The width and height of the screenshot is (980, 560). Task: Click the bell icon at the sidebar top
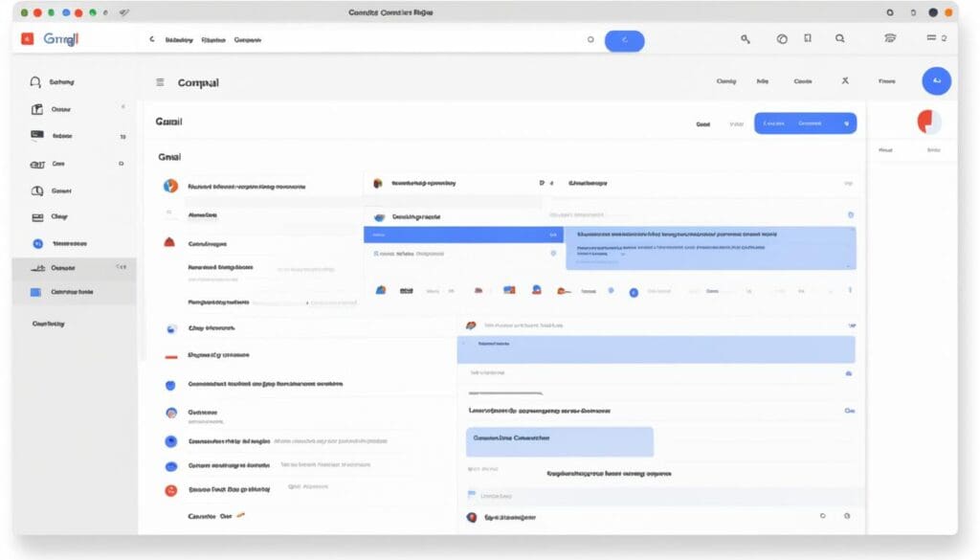(36, 83)
